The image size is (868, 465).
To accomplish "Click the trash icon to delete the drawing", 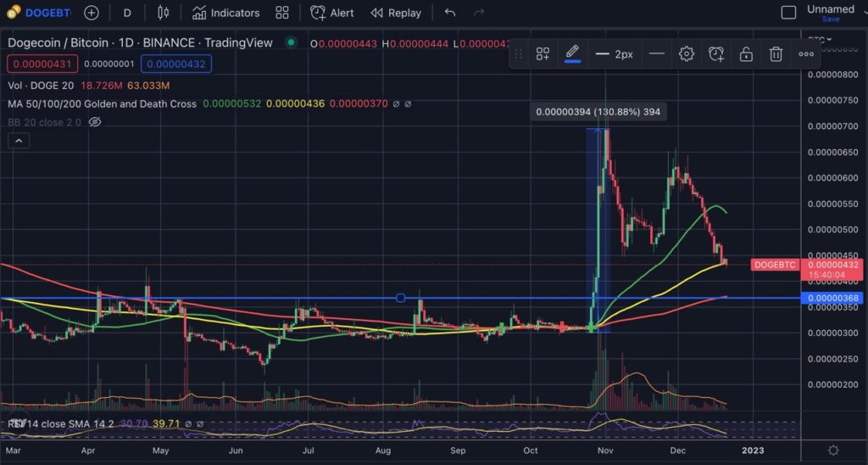I will click(x=776, y=54).
